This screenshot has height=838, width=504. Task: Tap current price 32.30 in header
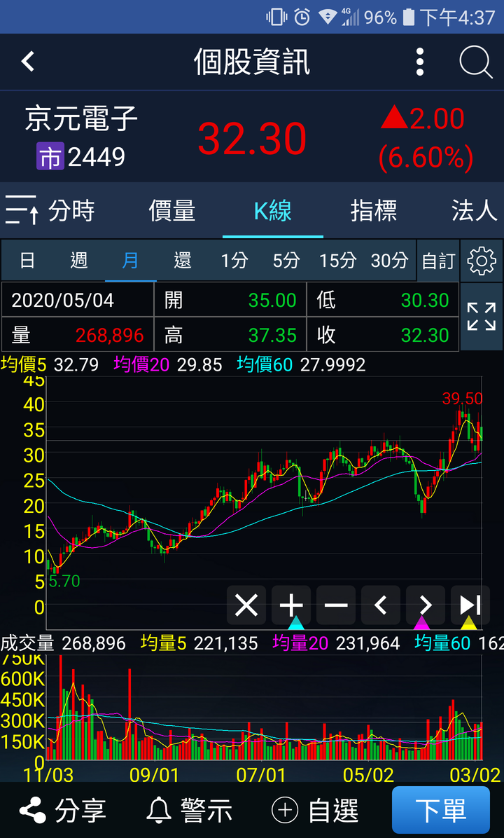pos(252,139)
